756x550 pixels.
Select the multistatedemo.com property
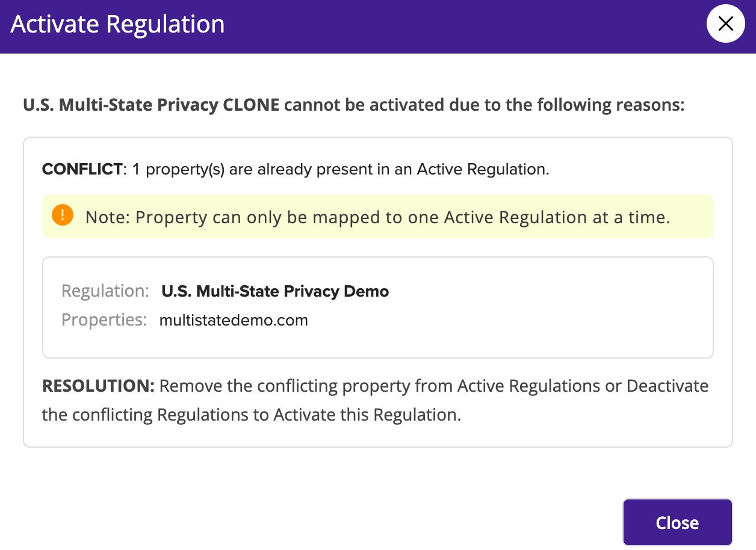click(234, 320)
